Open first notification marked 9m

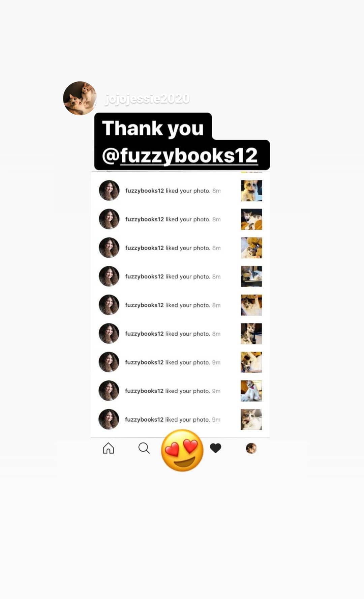coord(180,362)
